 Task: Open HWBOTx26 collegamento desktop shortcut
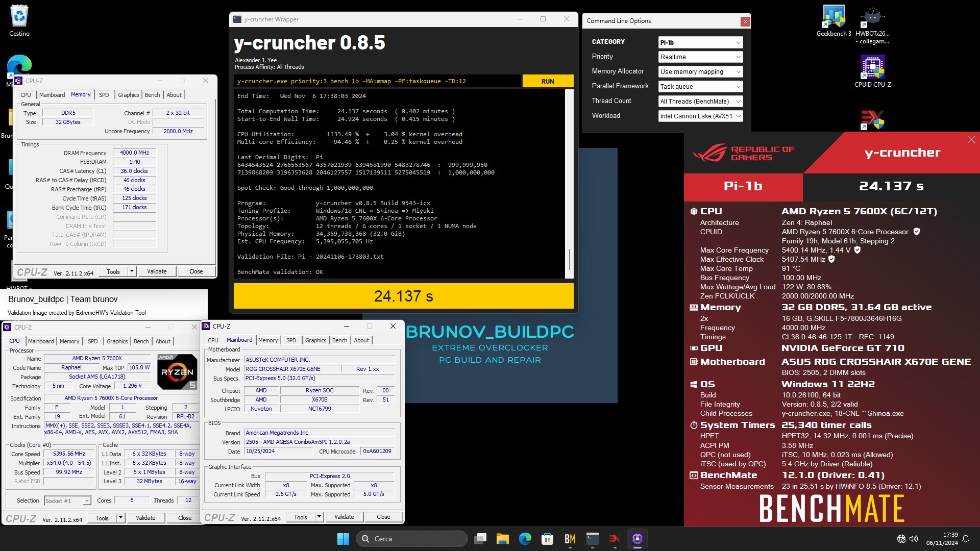[x=872, y=24]
